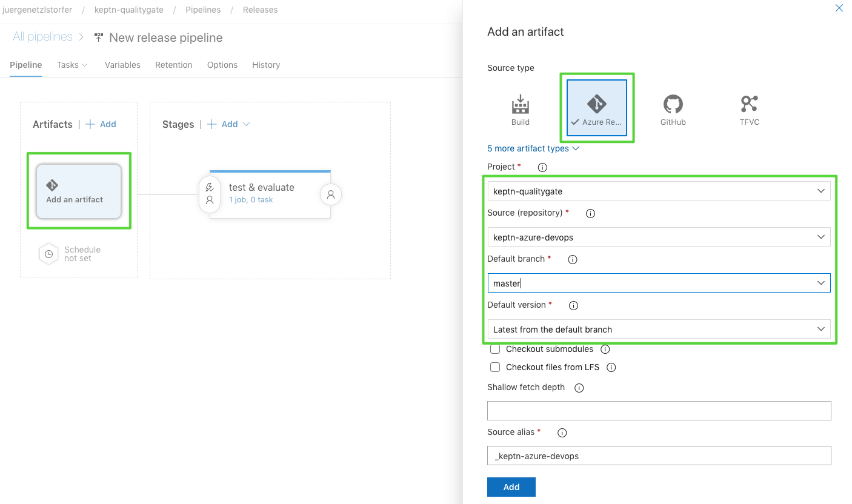Click the Schedule not set clock icon
The height and width of the screenshot is (504, 852).
pos(48,254)
